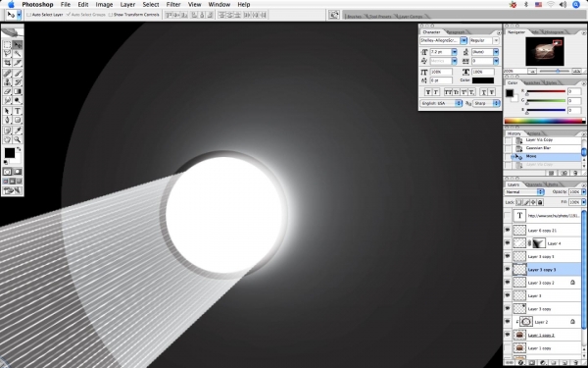Open the layer Opacity slider arrow
The image size is (588, 368).
583,192
